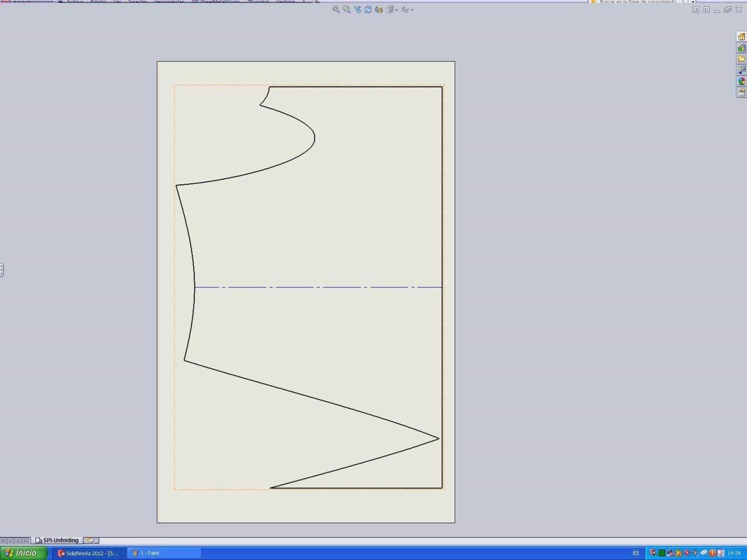Click the orange alert icon in the system tray
The width and height of the screenshot is (747, 560).
(x=713, y=553)
